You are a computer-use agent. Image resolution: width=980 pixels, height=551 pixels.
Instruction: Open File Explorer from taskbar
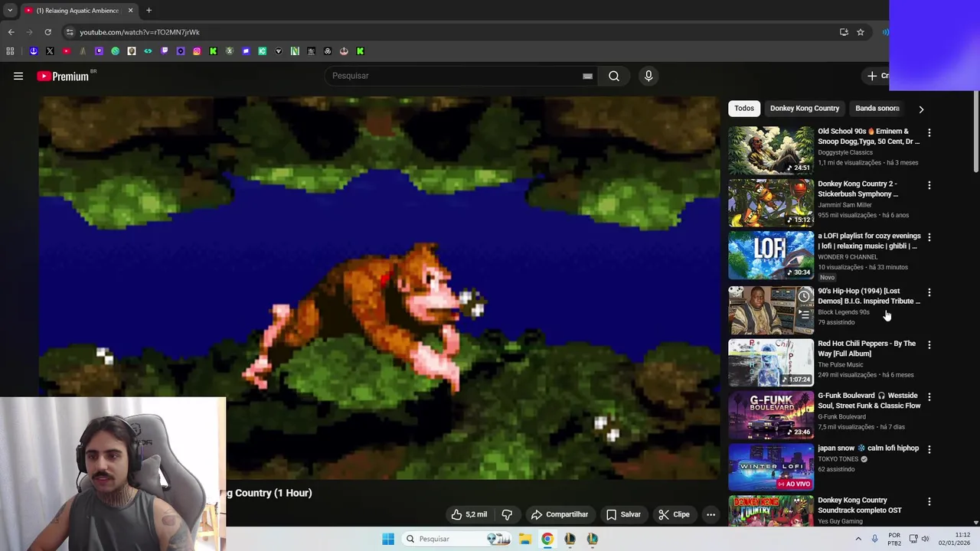(524, 539)
